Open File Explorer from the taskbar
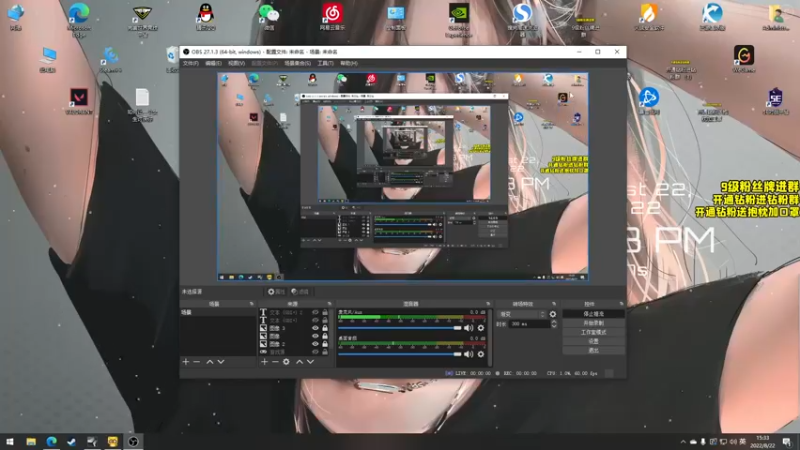Image resolution: width=800 pixels, height=450 pixels. [31, 441]
